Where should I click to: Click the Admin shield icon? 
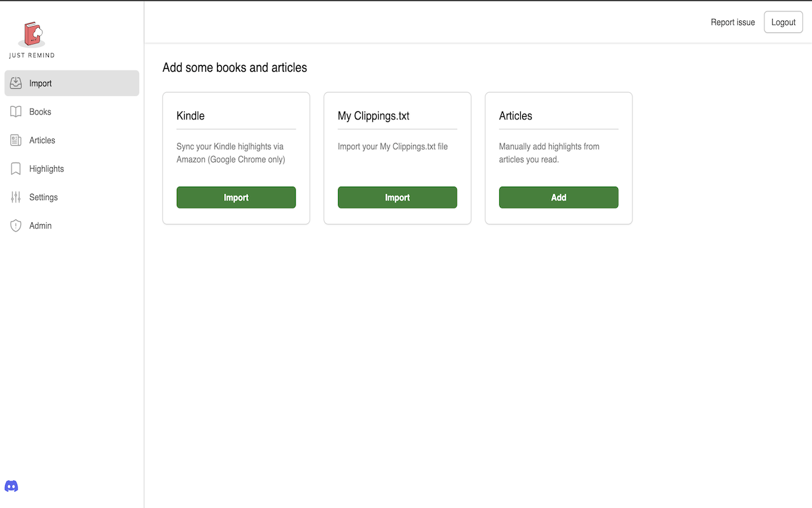(16, 225)
